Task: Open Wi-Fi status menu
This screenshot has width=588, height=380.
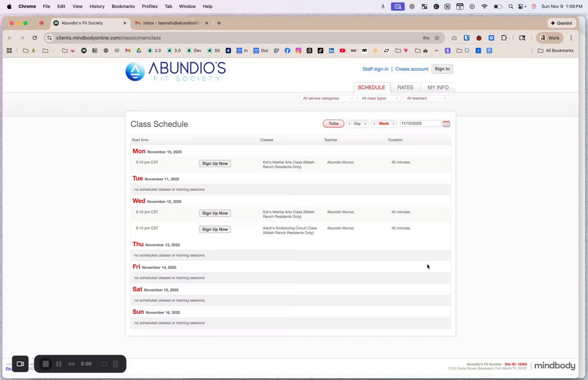Action: [x=485, y=6]
